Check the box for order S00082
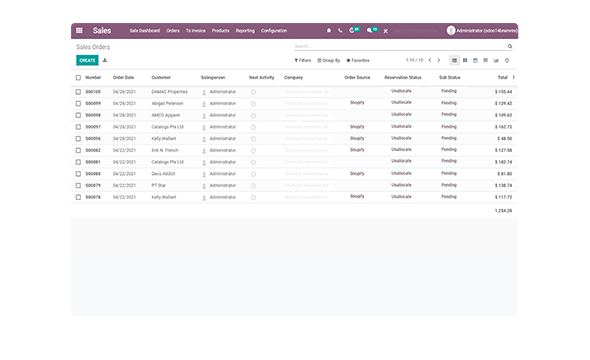 78,150
